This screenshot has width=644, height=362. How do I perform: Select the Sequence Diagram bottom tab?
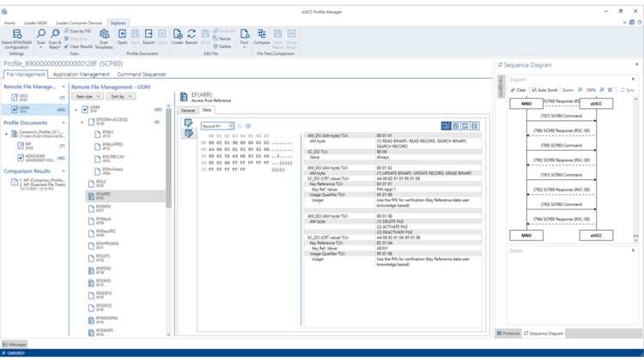(x=544, y=334)
